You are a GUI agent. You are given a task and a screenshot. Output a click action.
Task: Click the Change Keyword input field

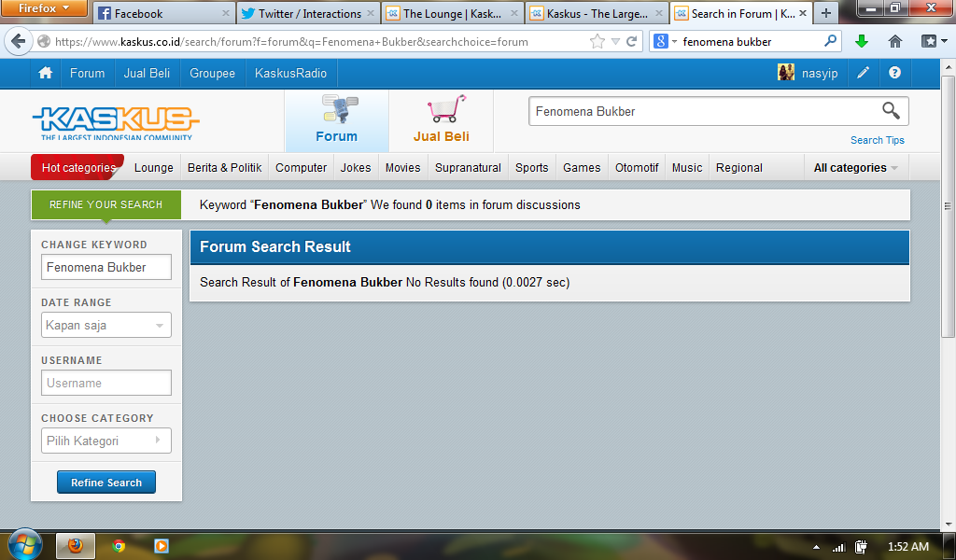point(106,267)
